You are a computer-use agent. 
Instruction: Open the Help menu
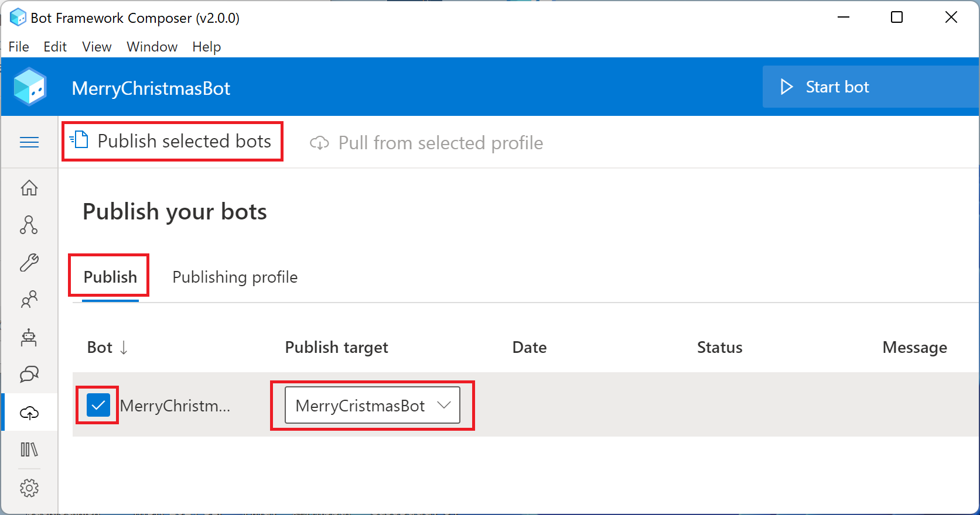[206, 47]
